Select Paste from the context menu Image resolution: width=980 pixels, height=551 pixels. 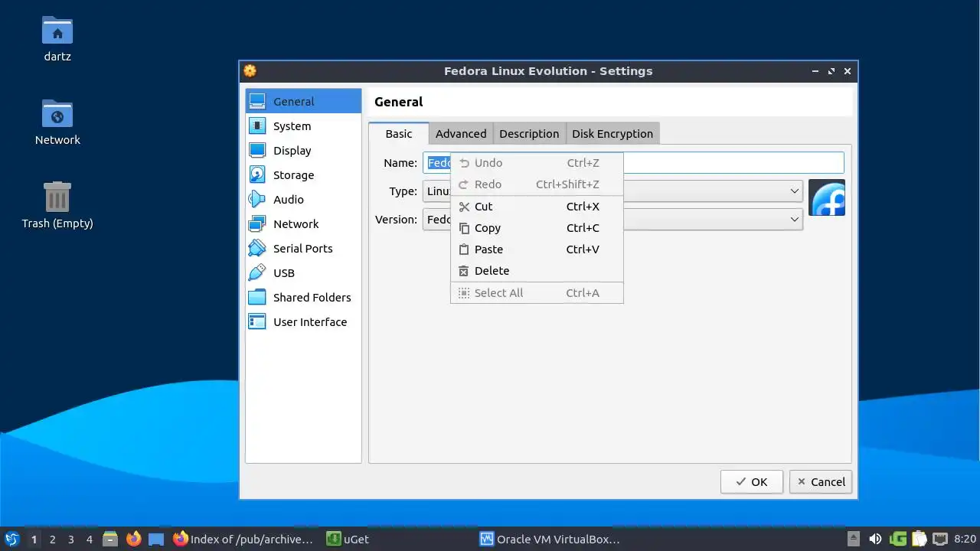pyautogui.click(x=537, y=249)
